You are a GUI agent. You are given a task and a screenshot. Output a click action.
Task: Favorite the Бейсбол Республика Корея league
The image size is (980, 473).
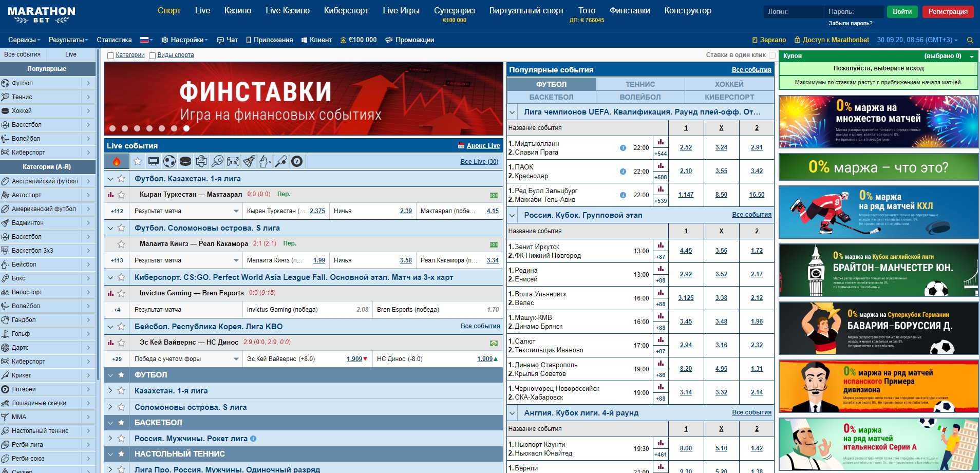[x=121, y=327]
